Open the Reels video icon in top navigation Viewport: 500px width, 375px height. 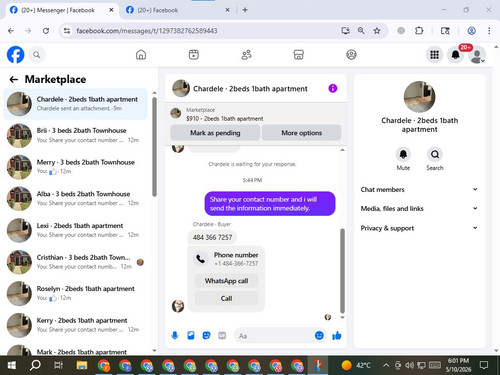(x=194, y=55)
